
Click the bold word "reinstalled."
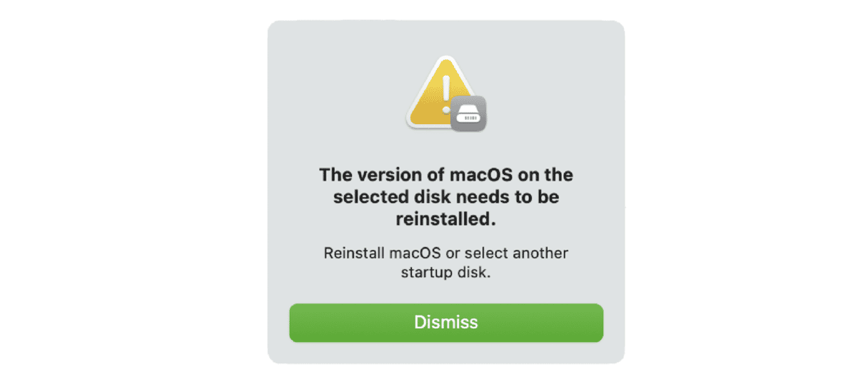coord(446,221)
